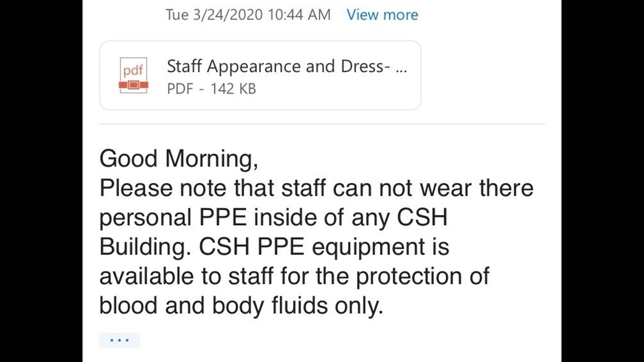Image resolution: width=644 pixels, height=362 pixels.
Task: Open the Staff Appearance and Dress attachment
Action: (260, 76)
